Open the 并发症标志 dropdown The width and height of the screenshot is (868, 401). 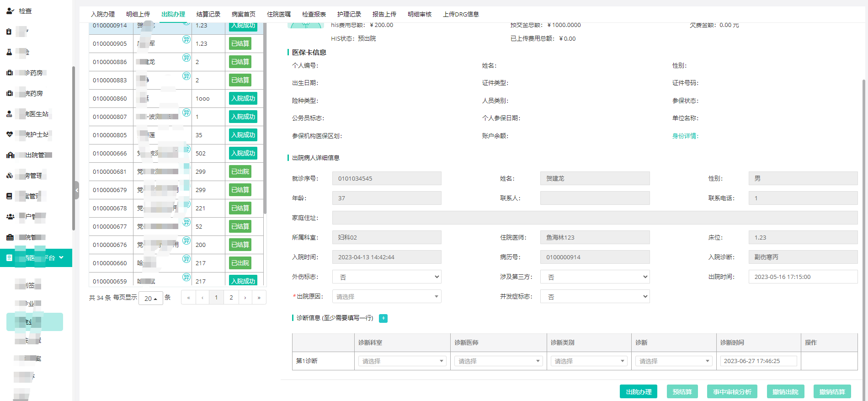595,297
